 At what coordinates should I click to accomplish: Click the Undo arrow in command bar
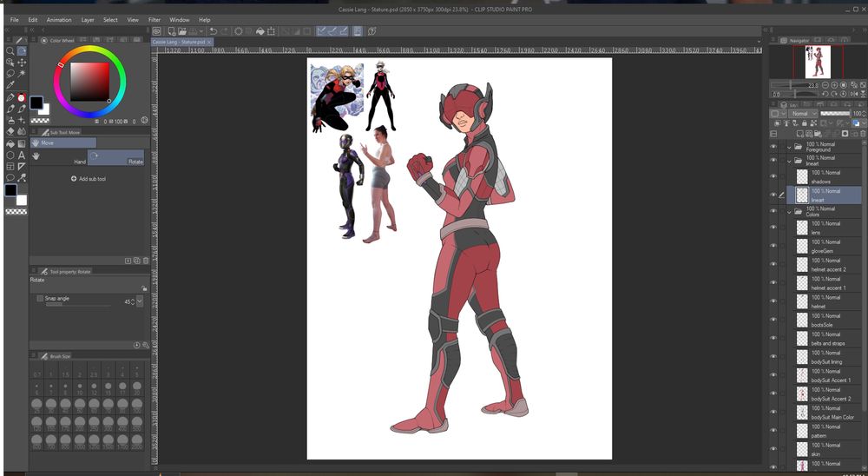click(214, 31)
